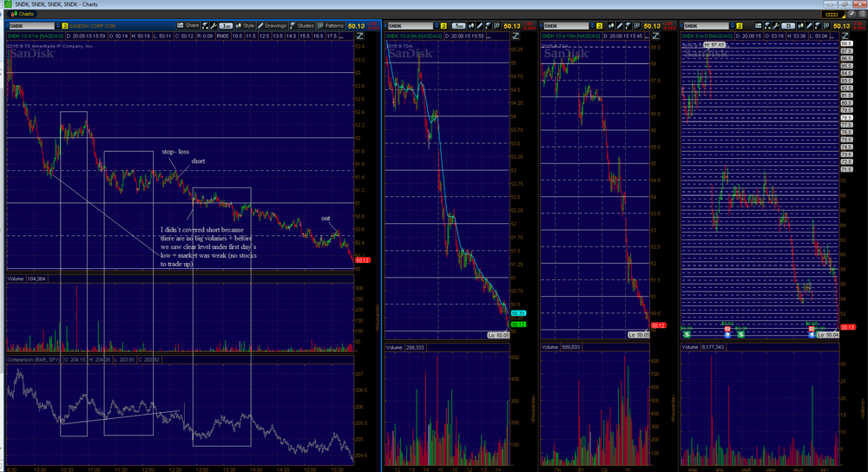
Task: Maximize the 1m chart cell icon
Action: pos(360,36)
